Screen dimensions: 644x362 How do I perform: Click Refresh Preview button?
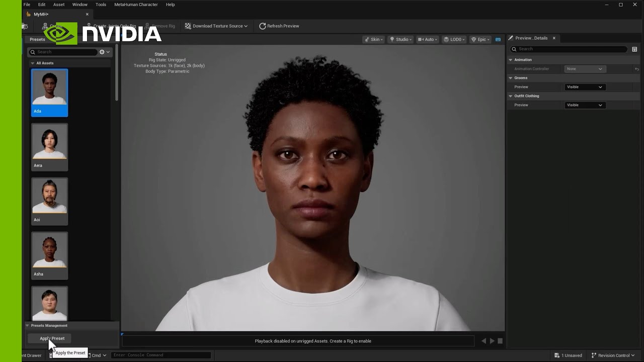279,26
